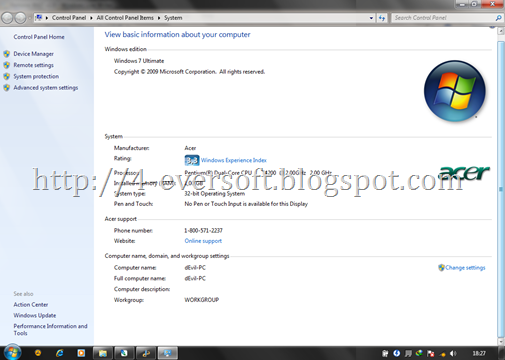Expand the arrow after Control Panel breadcrumb

tap(91, 18)
